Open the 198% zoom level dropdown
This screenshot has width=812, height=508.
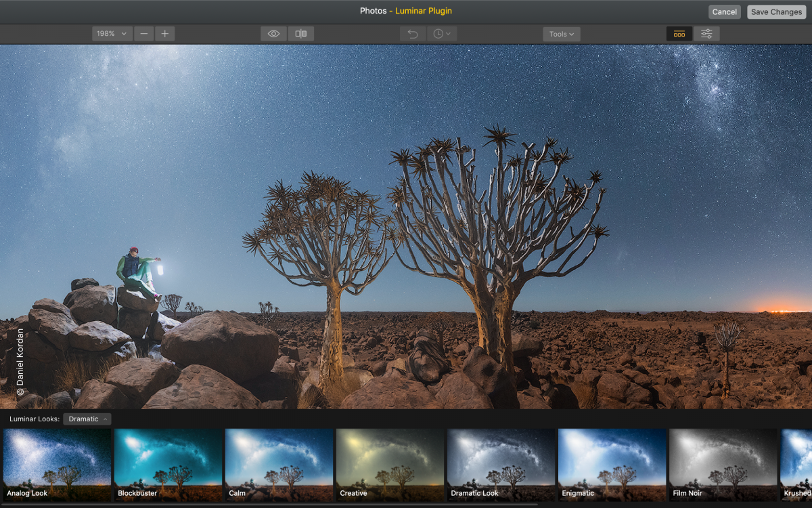point(112,34)
